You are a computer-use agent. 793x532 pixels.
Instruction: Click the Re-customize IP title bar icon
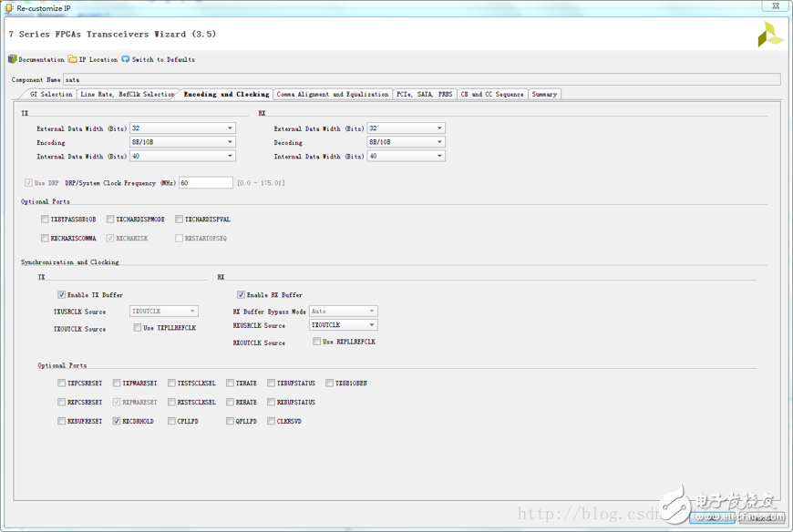point(8,7)
